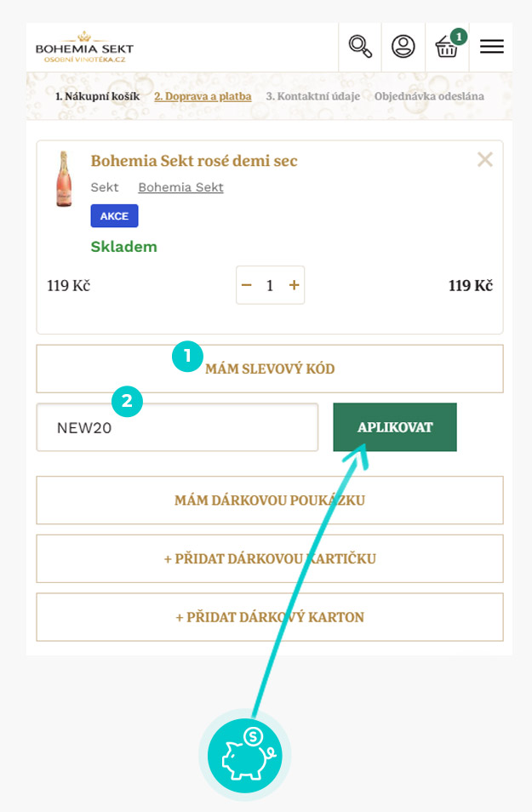This screenshot has height=812, width=532.
Task: Go to step '2. Doprava a platba'
Action: 203,96
